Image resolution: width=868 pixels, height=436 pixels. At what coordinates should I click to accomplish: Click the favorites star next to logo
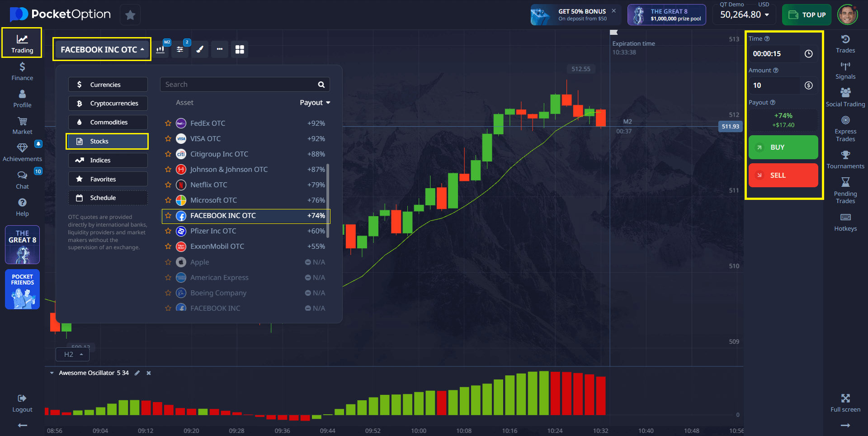point(130,15)
